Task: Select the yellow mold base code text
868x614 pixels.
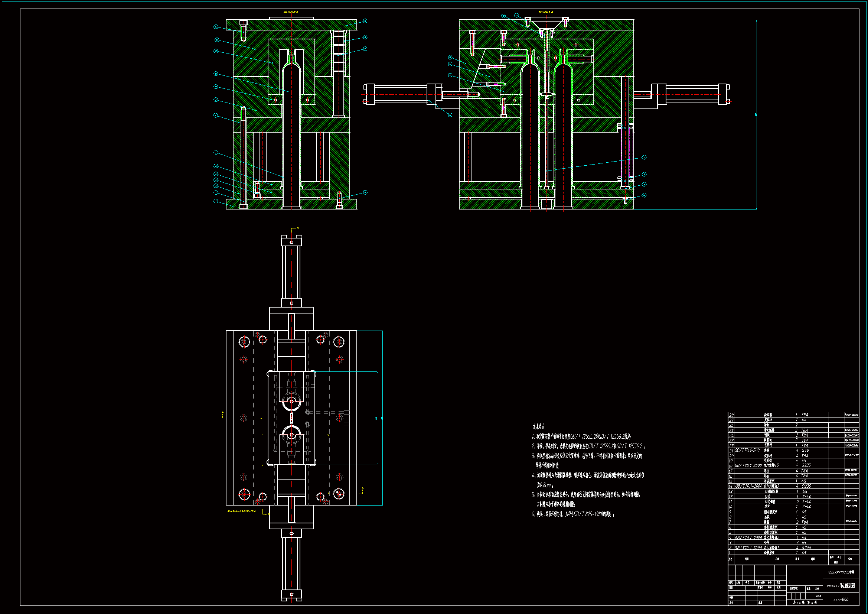Action: (x=242, y=511)
